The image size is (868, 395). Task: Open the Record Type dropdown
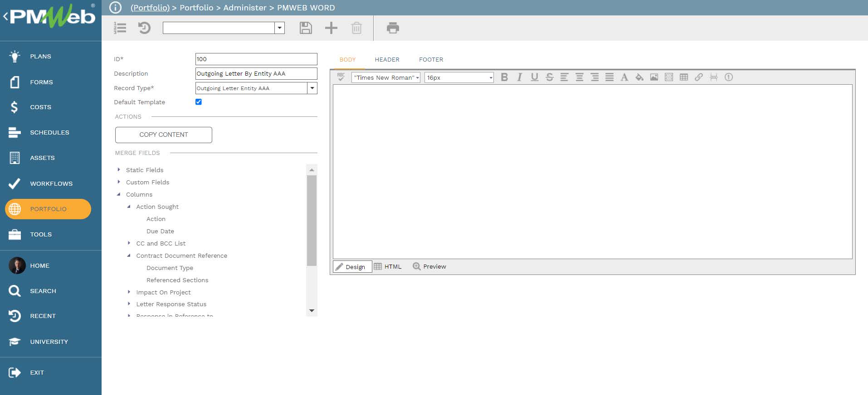312,88
